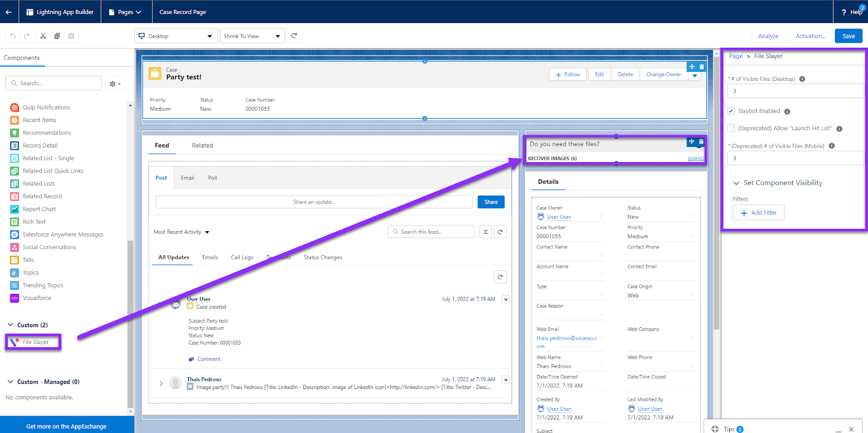868x433 pixels.
Task: Open Most Recent Activity sort dropdown
Action: tap(182, 232)
